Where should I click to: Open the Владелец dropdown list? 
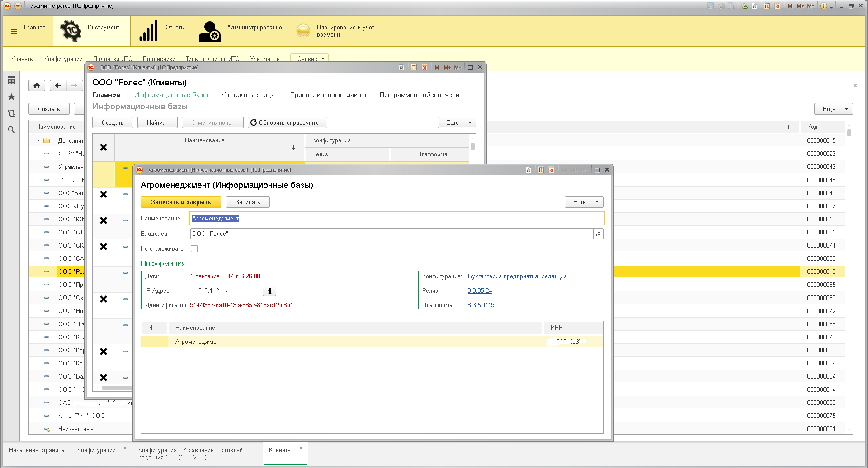tap(589, 234)
